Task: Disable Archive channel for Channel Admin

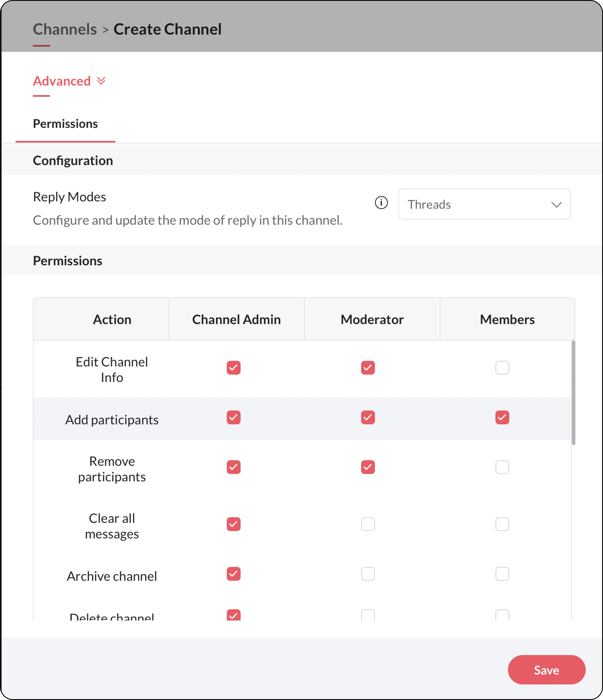Action: 233,574
